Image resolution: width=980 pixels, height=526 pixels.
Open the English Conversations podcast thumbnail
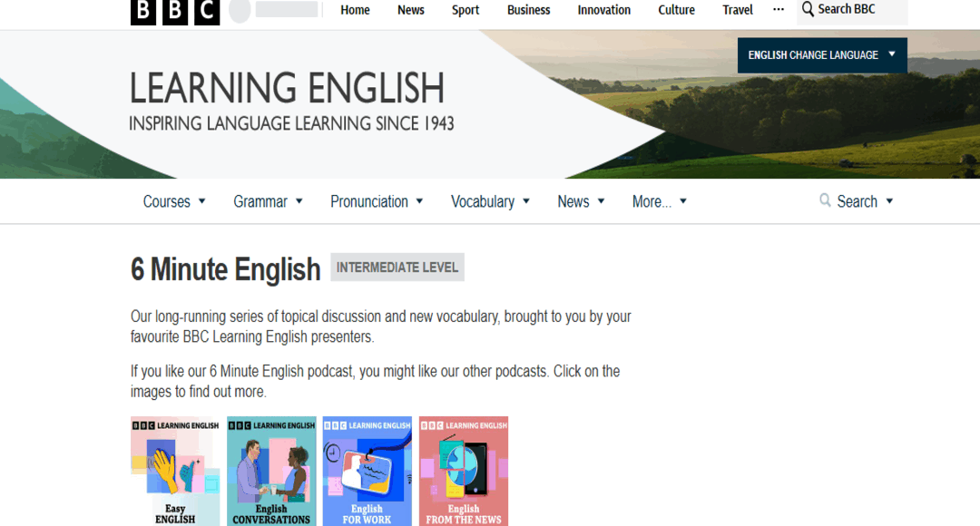tap(270, 471)
